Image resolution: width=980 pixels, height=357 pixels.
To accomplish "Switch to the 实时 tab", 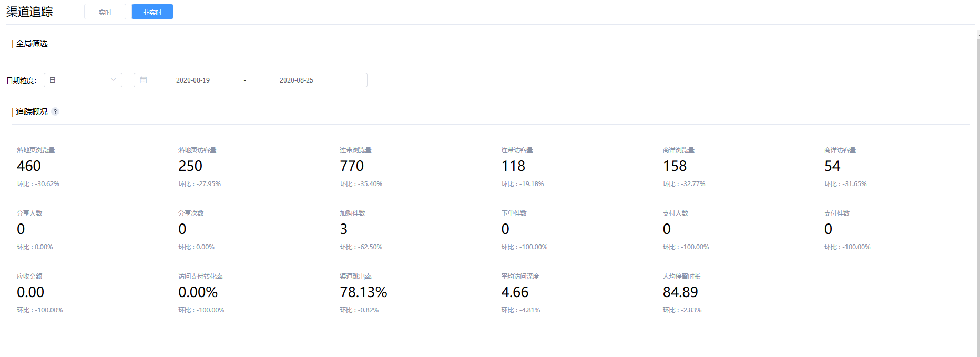I will click(x=105, y=12).
